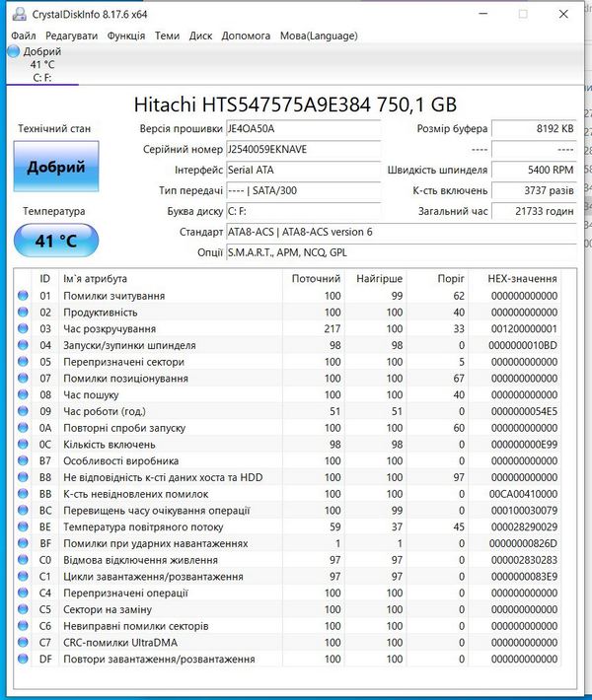The height and width of the screenshot is (700, 592).
Task: Click status icon for attribute 05 Перепризначені сектори
Action: coord(24,362)
